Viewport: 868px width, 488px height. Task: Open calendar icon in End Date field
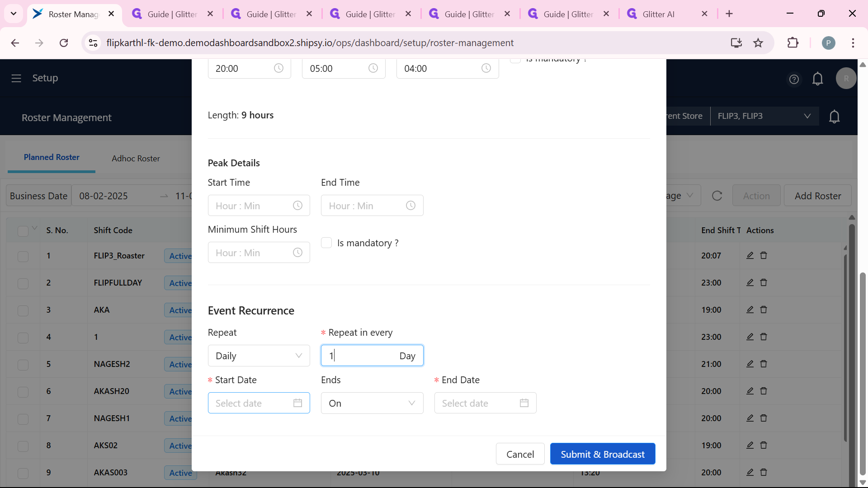(524, 403)
